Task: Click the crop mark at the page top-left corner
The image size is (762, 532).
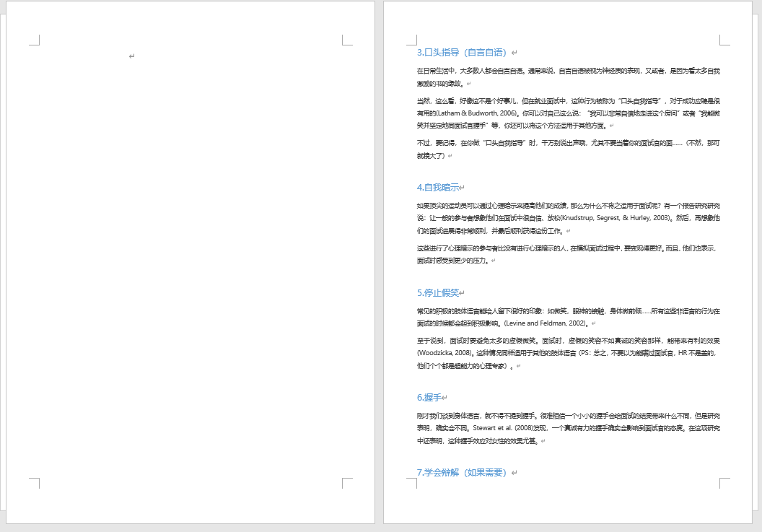Action: click(x=33, y=40)
